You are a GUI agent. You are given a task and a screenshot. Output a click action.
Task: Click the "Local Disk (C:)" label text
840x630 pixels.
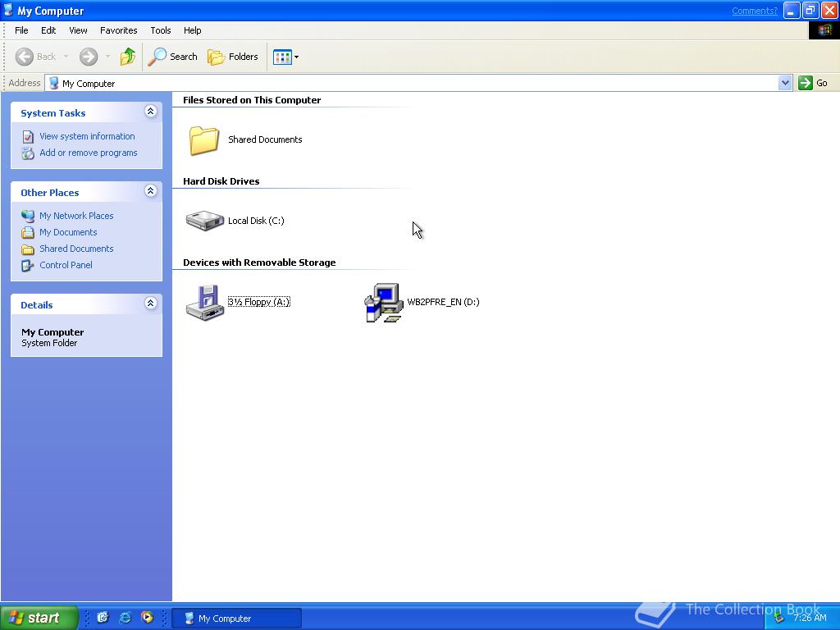256,221
